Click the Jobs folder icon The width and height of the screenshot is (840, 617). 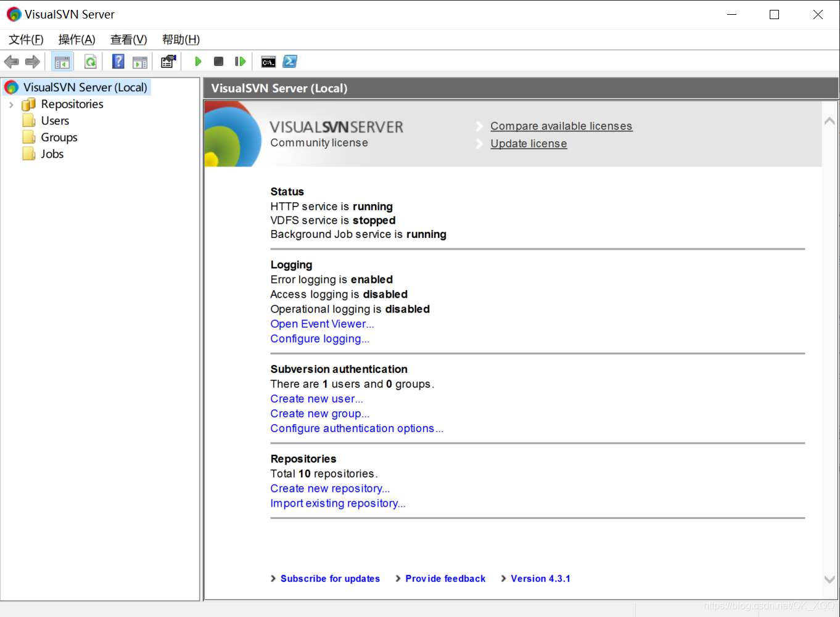(29, 154)
